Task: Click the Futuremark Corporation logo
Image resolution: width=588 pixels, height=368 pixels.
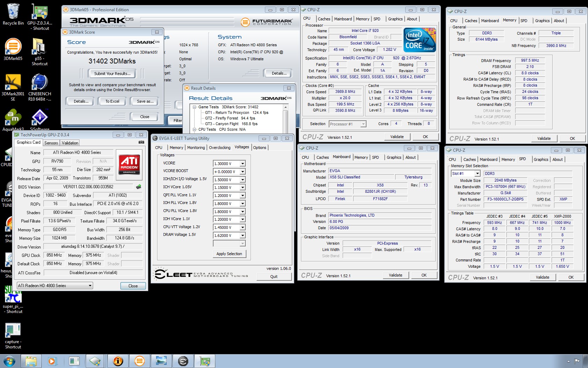Action: [266, 22]
